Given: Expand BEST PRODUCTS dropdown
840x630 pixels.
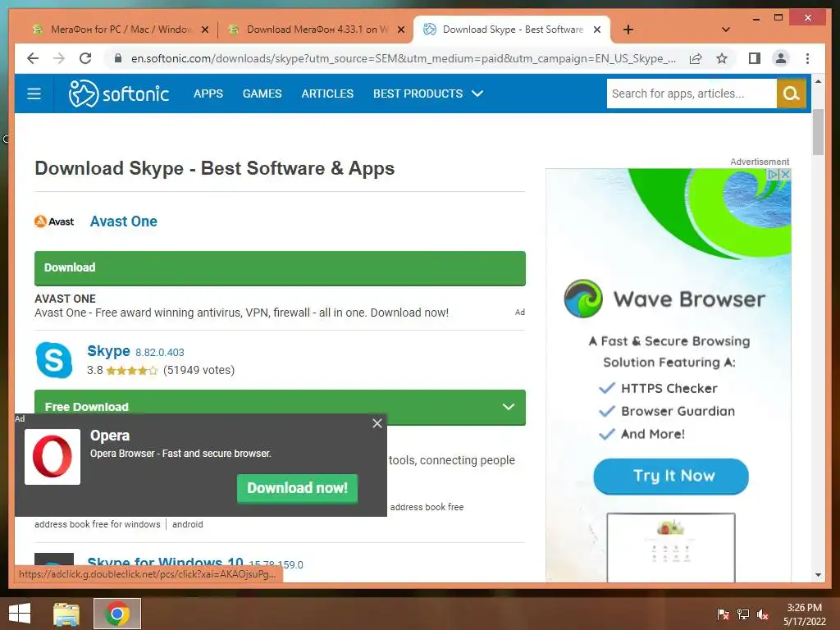Looking at the screenshot, I should (x=428, y=94).
